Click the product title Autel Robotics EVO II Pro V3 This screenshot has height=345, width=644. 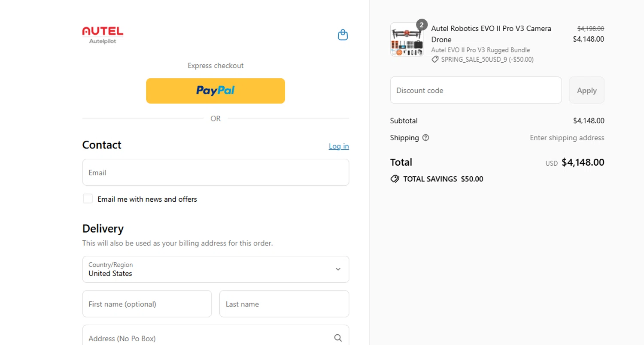pyautogui.click(x=491, y=34)
